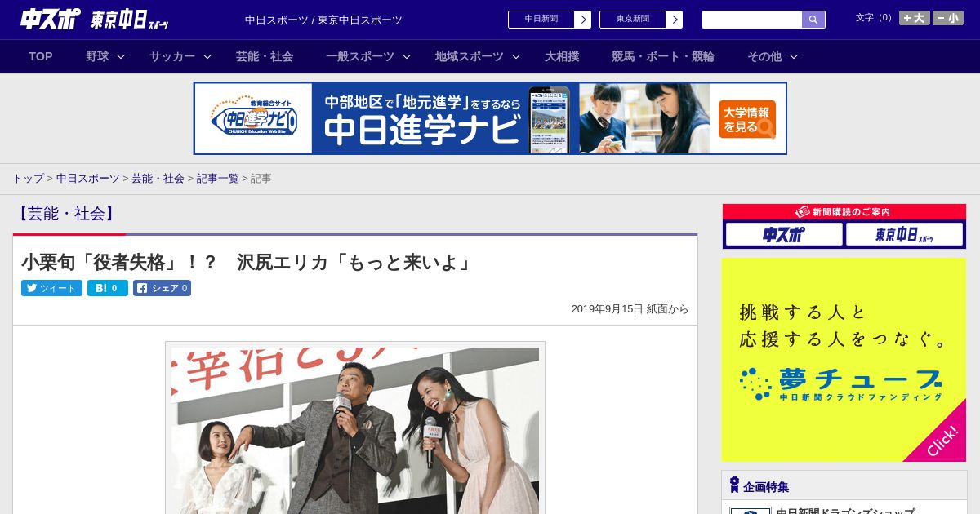Click the 企画特集 ribbon icon
This screenshot has width=980, height=514.
point(734,485)
